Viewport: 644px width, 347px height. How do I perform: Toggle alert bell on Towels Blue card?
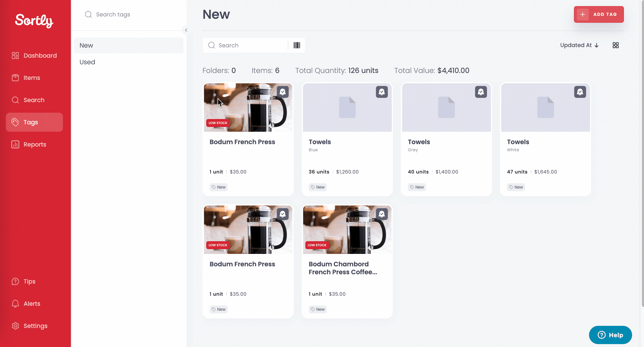coord(382,92)
